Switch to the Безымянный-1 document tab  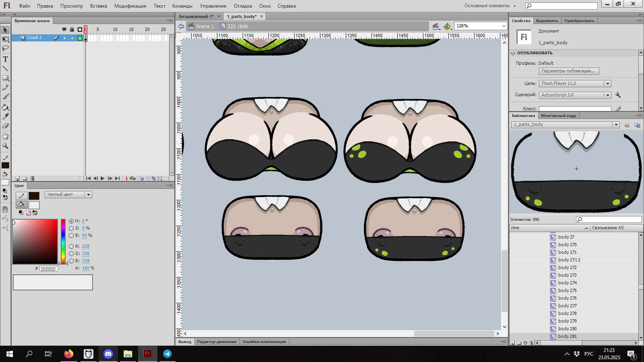196,16
